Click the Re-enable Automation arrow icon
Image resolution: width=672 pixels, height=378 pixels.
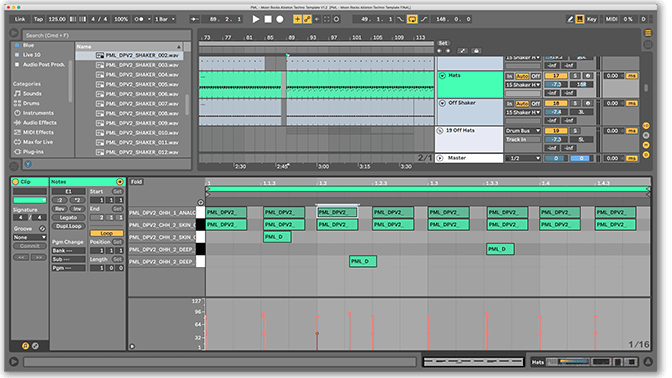pyautogui.click(x=317, y=19)
